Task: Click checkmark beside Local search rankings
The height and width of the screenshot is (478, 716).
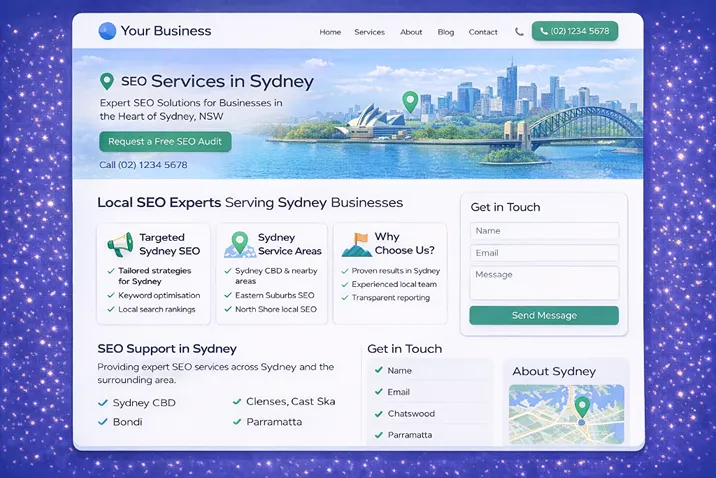Action: [x=111, y=309]
